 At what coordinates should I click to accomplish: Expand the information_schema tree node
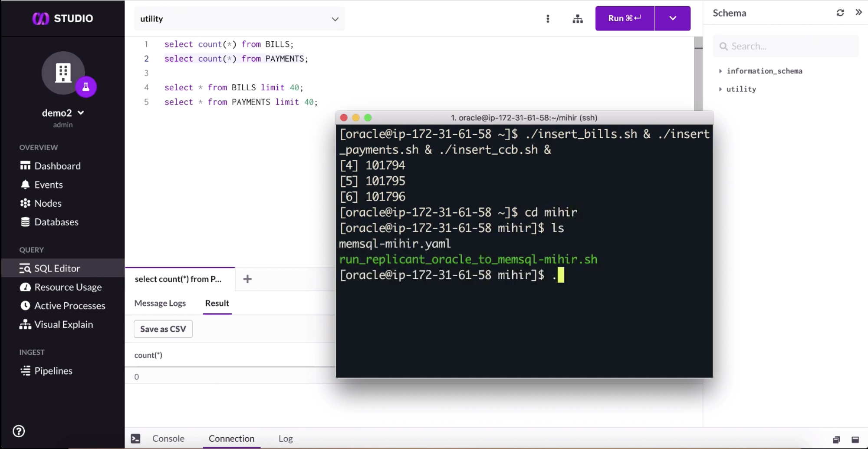720,71
